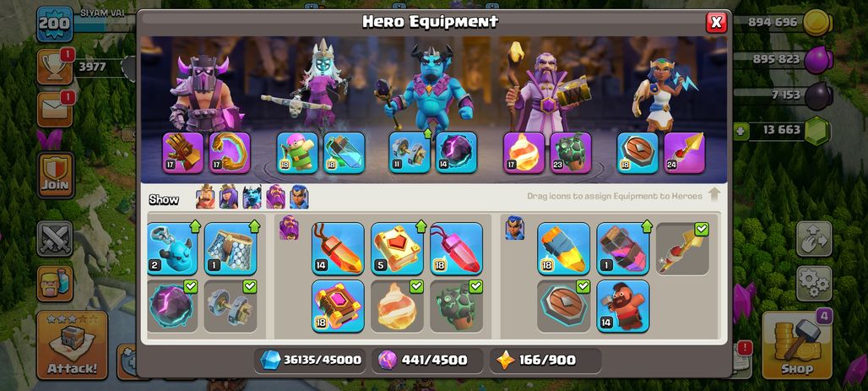
Task: Click the equipped Fireball checkmark tile
Action: (x=397, y=307)
